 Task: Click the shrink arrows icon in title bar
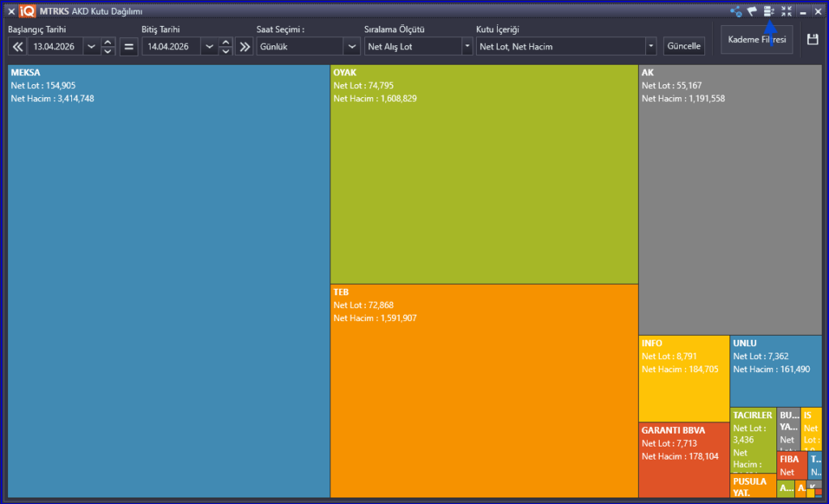(x=786, y=11)
